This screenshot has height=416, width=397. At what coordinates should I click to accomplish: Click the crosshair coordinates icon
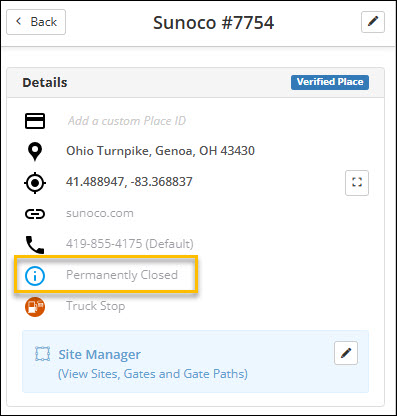pyautogui.click(x=35, y=183)
